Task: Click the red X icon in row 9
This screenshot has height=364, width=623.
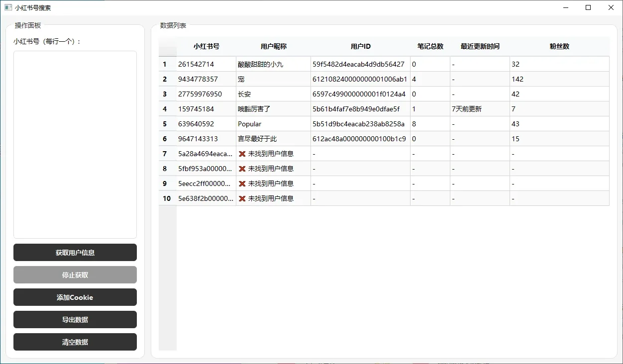Action: pyautogui.click(x=242, y=183)
